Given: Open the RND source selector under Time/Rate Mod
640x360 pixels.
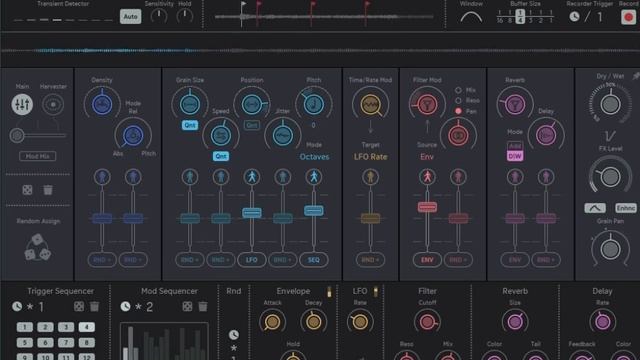Looking at the screenshot, I should (370, 260).
